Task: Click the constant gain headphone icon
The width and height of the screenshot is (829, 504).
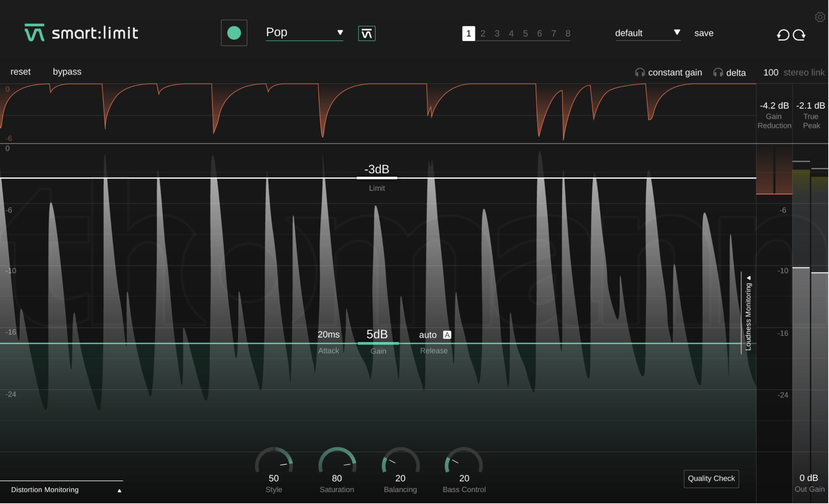Action: pyautogui.click(x=640, y=73)
